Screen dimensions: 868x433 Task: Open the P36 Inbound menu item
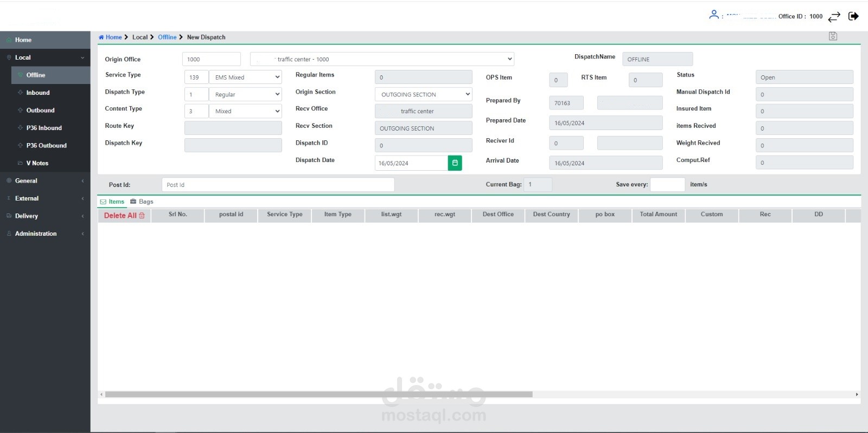(50, 128)
